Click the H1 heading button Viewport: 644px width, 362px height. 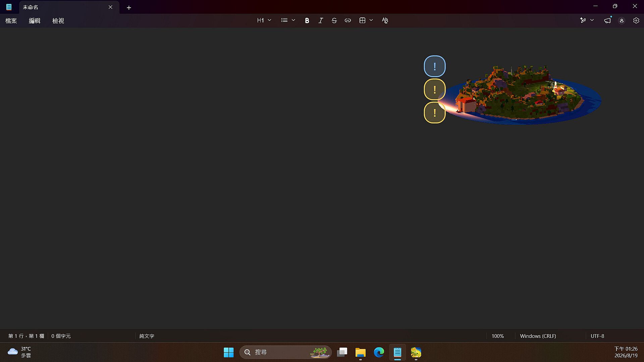[260, 20]
